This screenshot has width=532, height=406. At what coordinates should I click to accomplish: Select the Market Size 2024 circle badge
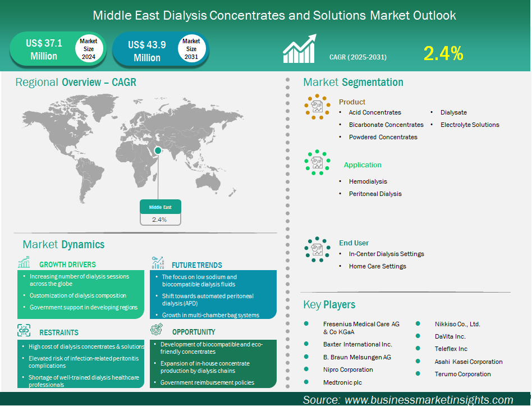point(88,49)
